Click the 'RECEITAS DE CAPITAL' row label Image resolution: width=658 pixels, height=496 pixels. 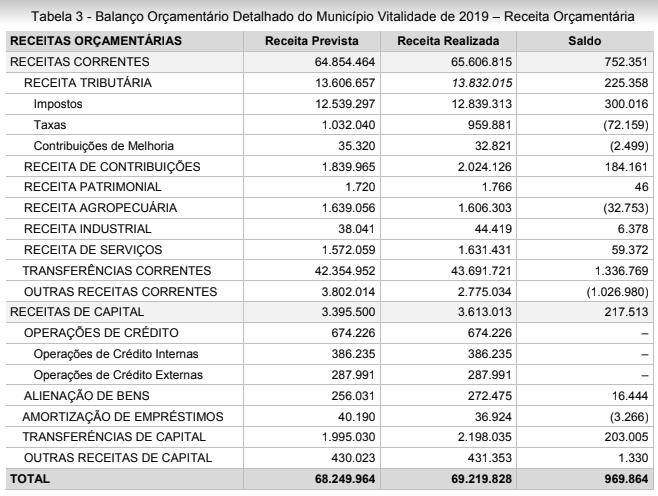77,312
